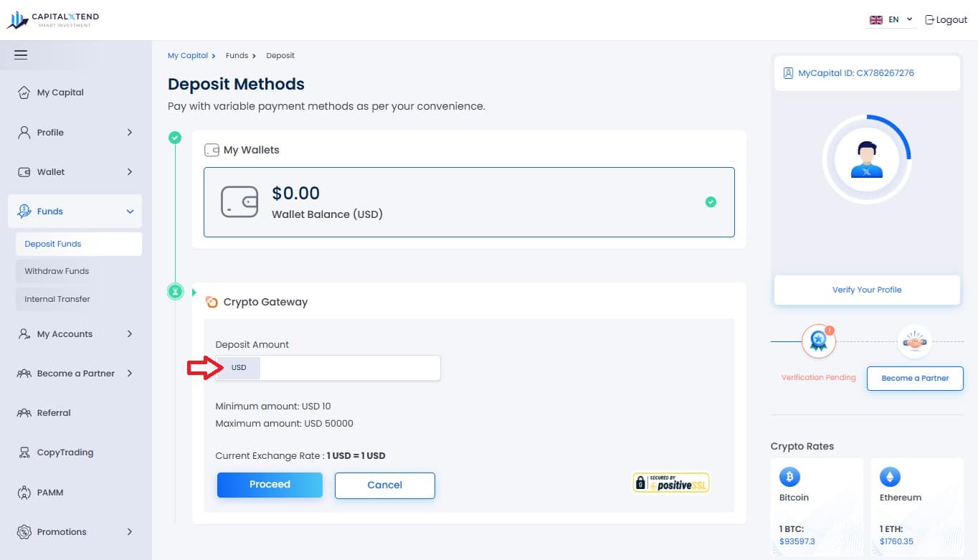
Task: Expand the Profile sidebar submenu
Action: click(x=75, y=133)
